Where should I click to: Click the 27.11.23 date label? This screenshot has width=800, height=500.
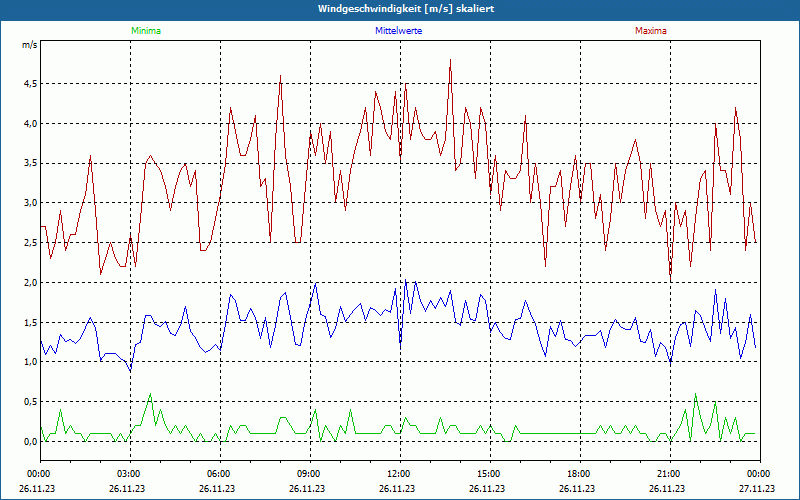point(757,488)
